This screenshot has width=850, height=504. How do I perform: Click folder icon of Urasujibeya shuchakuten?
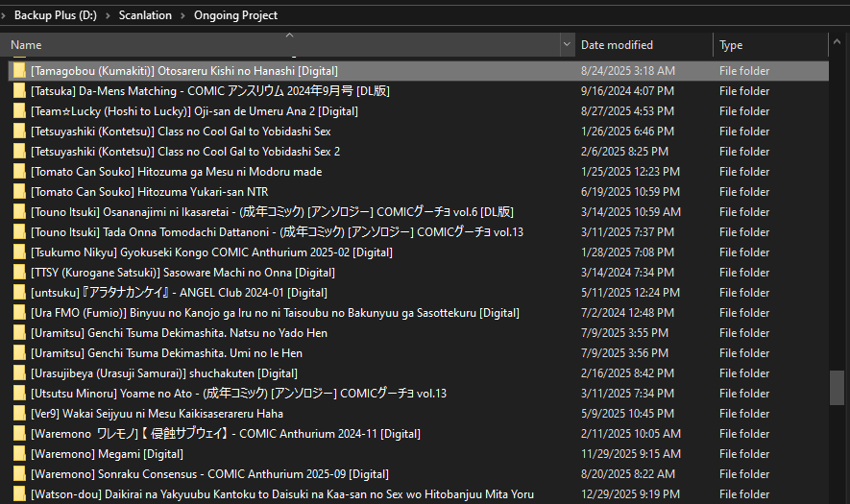tap(19, 372)
